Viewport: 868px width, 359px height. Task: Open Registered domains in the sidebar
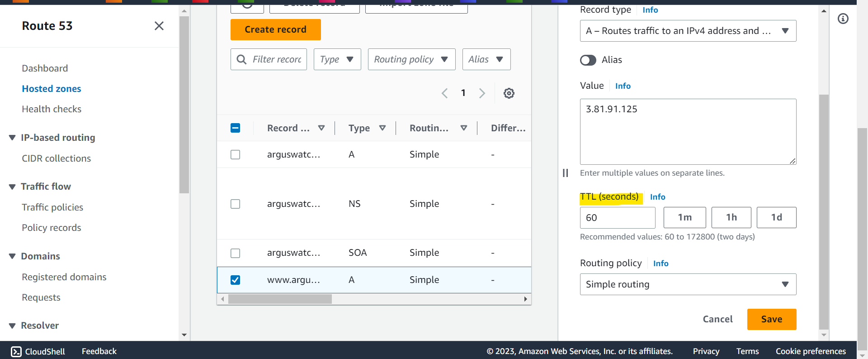[x=64, y=277]
